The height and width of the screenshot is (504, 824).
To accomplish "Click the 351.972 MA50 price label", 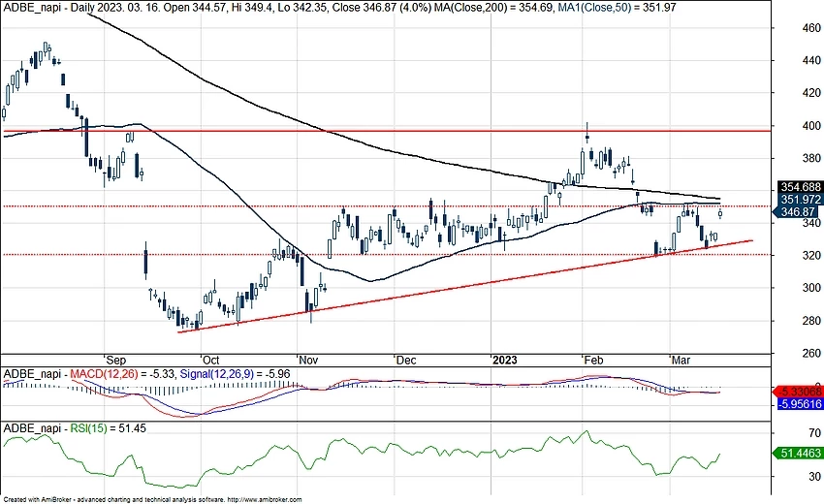I will [x=800, y=200].
